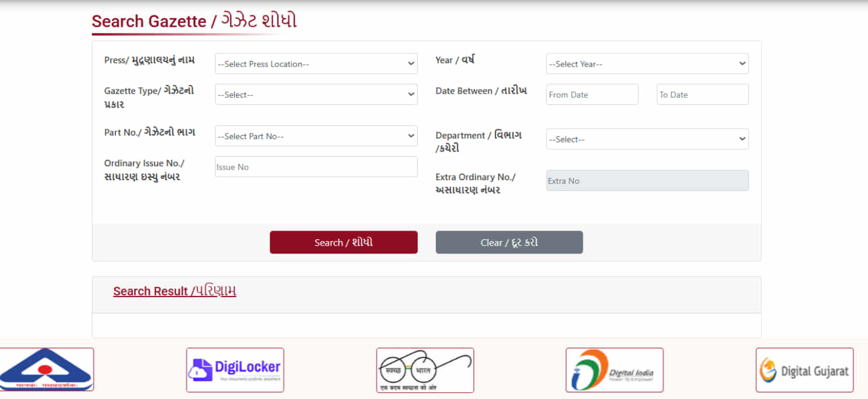Open the Gazette Type dropdown

[x=316, y=94]
